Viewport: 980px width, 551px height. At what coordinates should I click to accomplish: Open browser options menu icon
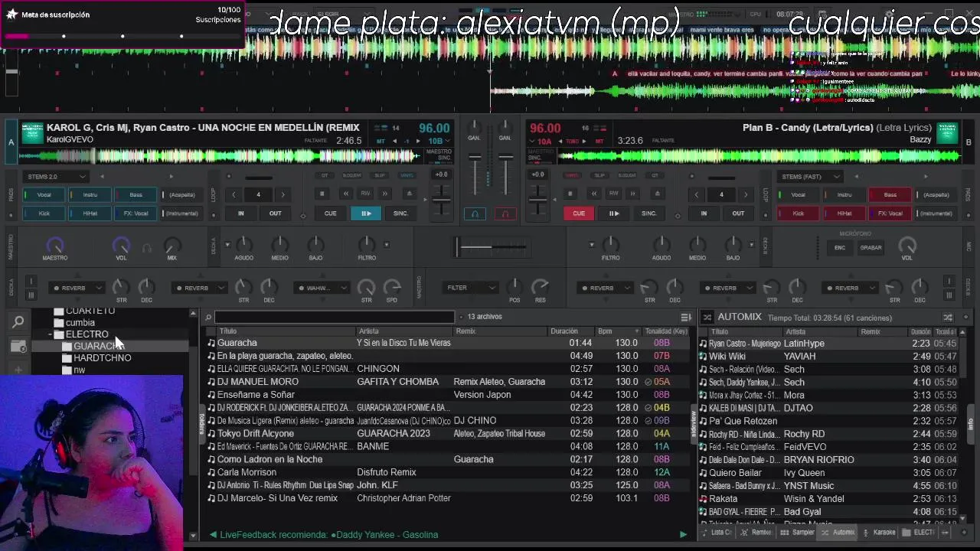click(x=686, y=317)
